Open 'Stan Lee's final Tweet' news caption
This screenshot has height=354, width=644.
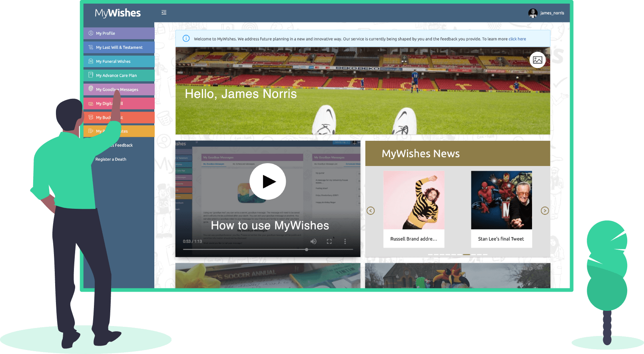pos(501,239)
